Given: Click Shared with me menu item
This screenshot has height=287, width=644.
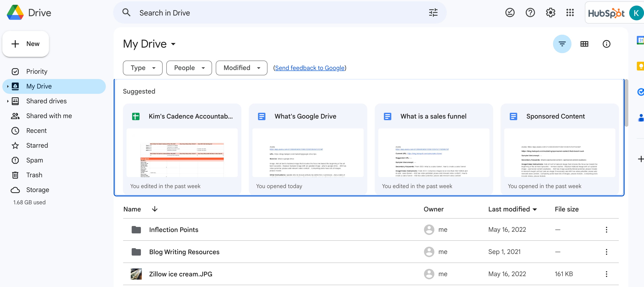Looking at the screenshot, I should [x=49, y=115].
